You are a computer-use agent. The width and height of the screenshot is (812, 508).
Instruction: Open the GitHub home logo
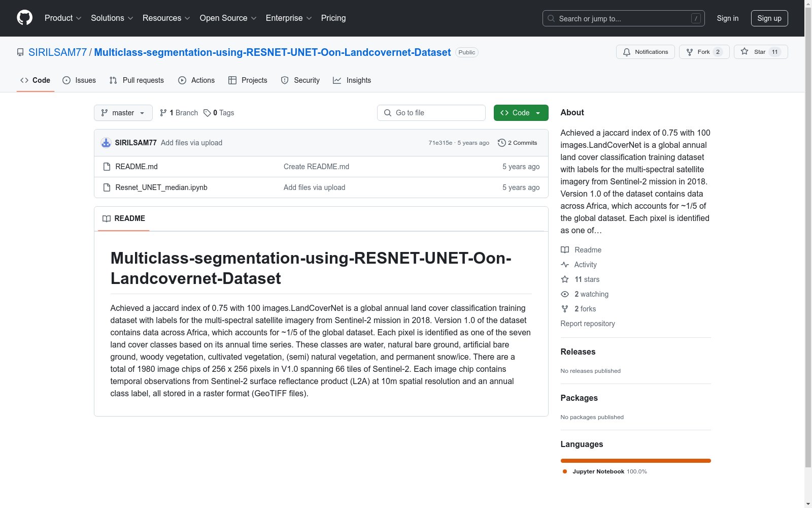24,18
